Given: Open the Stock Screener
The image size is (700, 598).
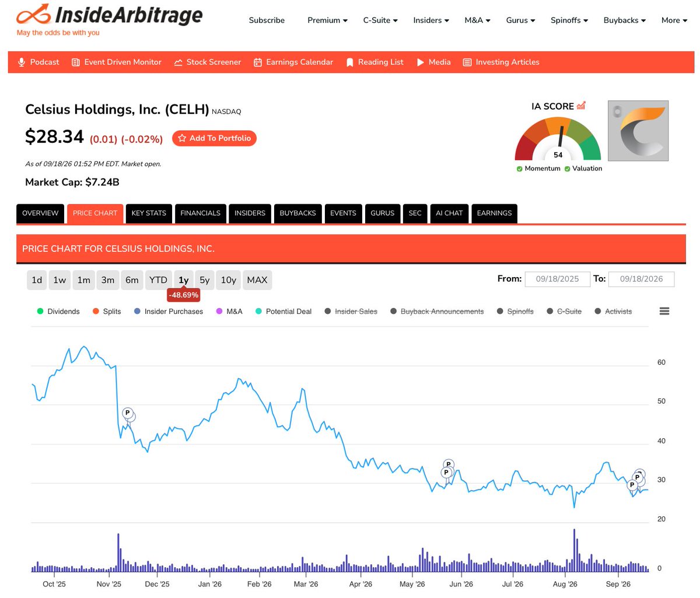Looking at the screenshot, I should point(208,62).
